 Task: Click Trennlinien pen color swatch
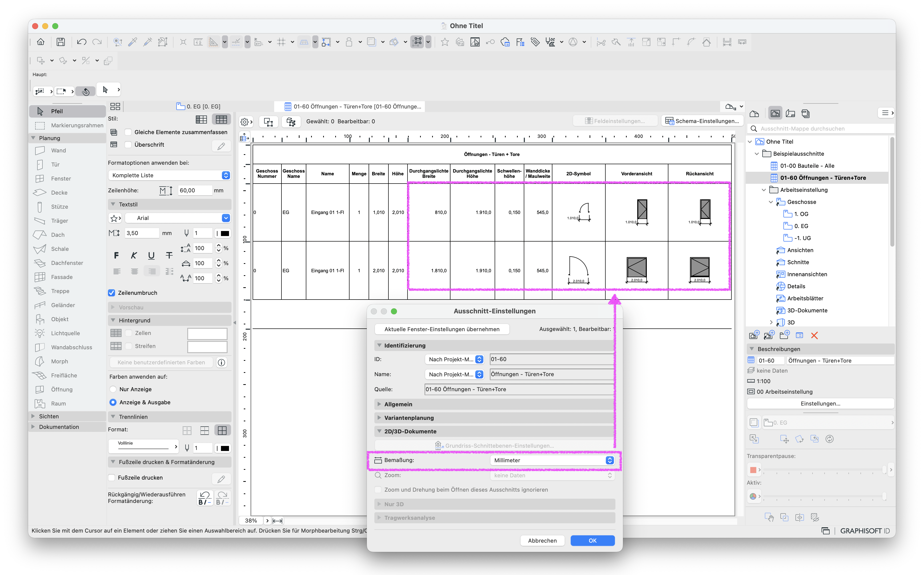point(225,448)
